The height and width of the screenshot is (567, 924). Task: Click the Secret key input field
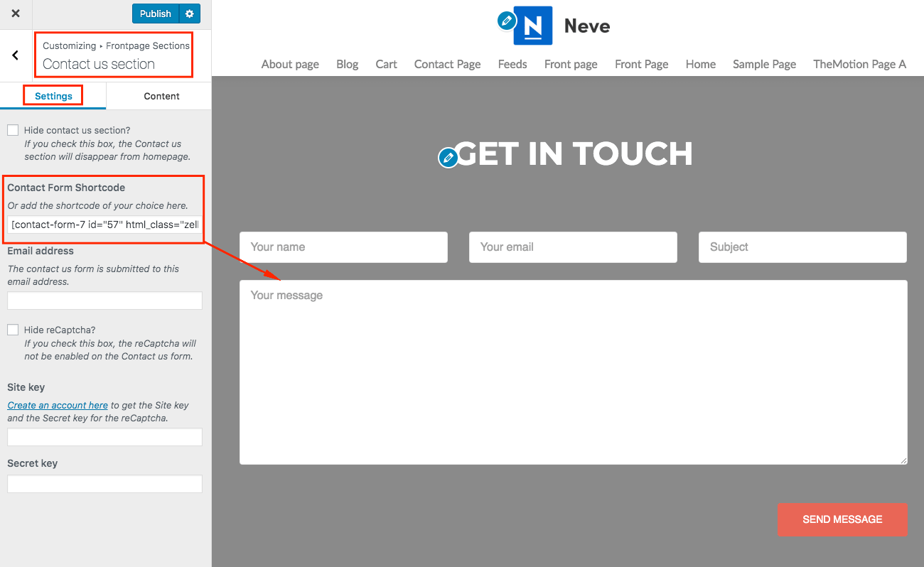coord(104,484)
